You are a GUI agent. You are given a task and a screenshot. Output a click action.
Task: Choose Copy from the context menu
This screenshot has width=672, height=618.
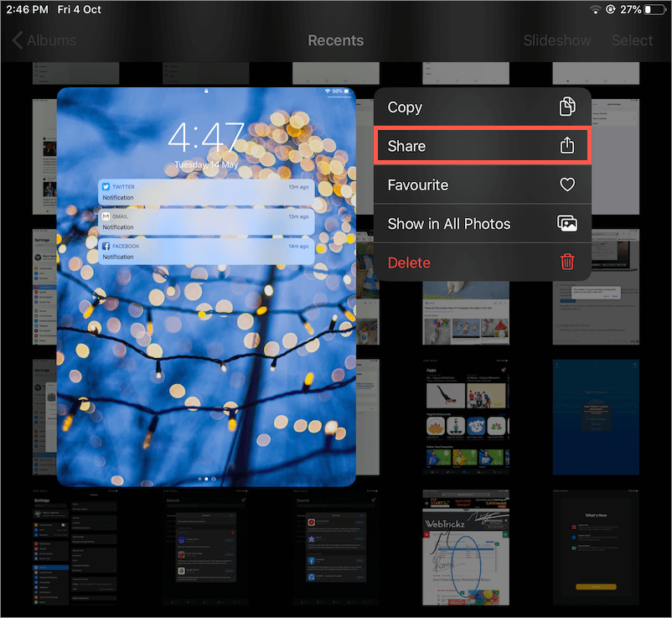pyautogui.click(x=483, y=106)
